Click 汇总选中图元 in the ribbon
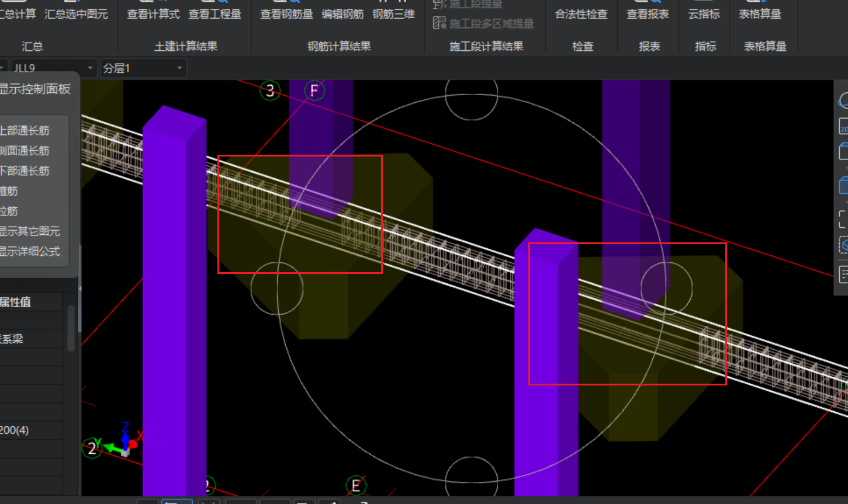 tap(76, 13)
